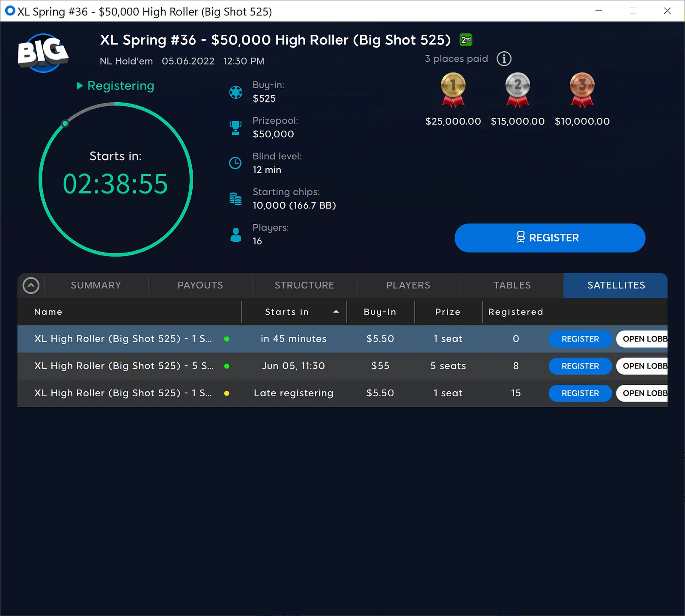Click the gold first place medal
The image size is (685, 616).
pos(453,89)
